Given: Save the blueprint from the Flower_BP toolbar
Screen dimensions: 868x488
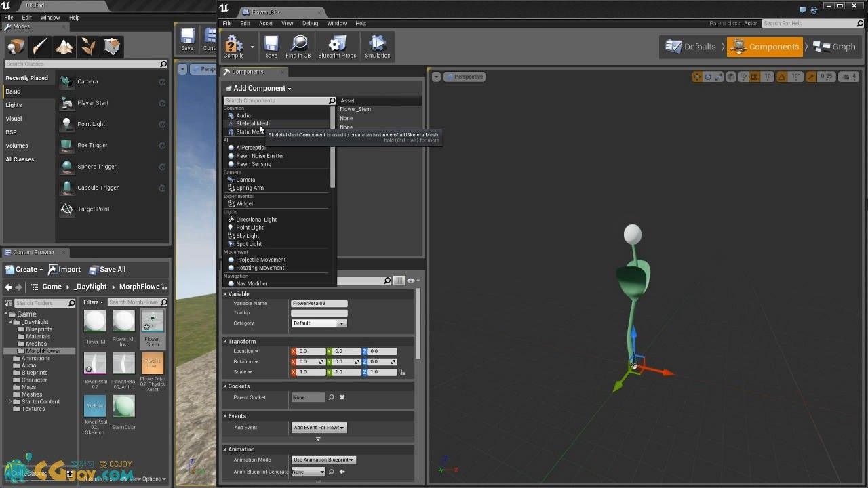Looking at the screenshot, I should (x=271, y=46).
